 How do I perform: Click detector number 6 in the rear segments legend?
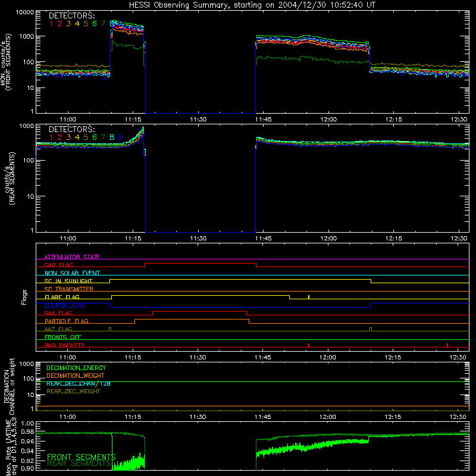tap(95, 137)
